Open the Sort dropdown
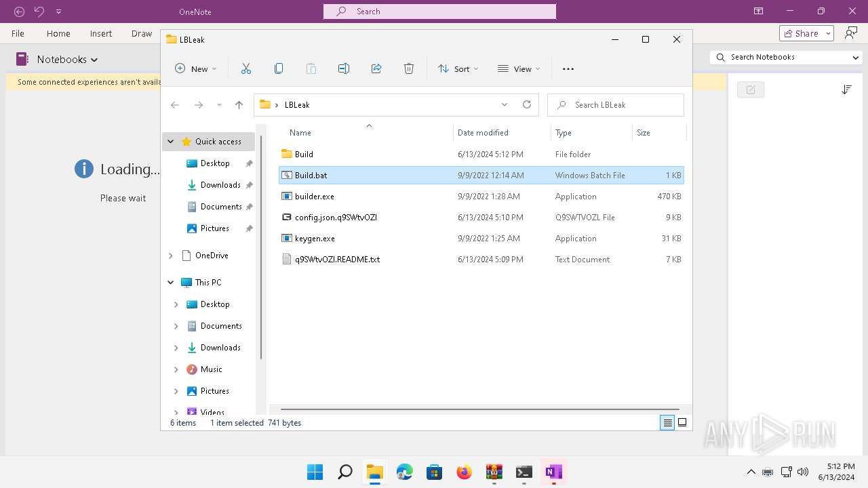The height and width of the screenshot is (488, 868). pyautogui.click(x=458, y=68)
